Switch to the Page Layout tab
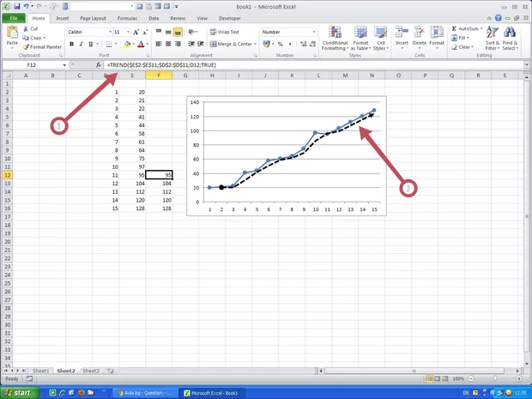 (x=93, y=18)
